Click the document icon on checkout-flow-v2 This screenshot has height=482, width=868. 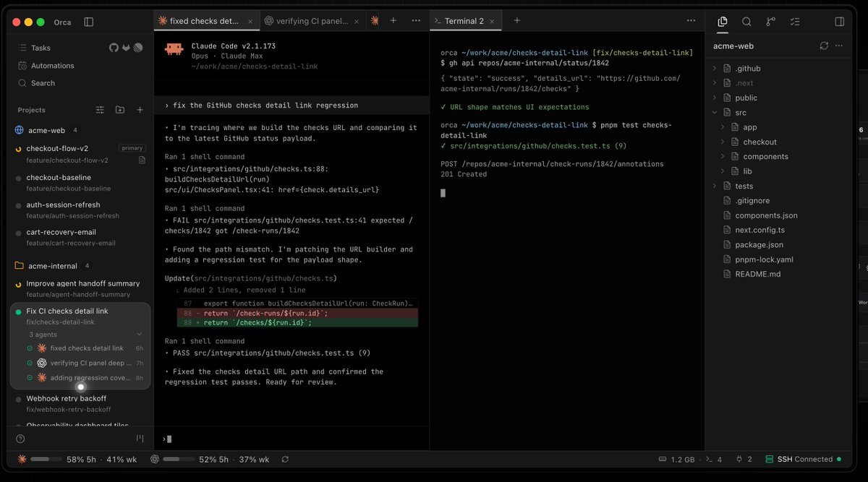(x=142, y=160)
